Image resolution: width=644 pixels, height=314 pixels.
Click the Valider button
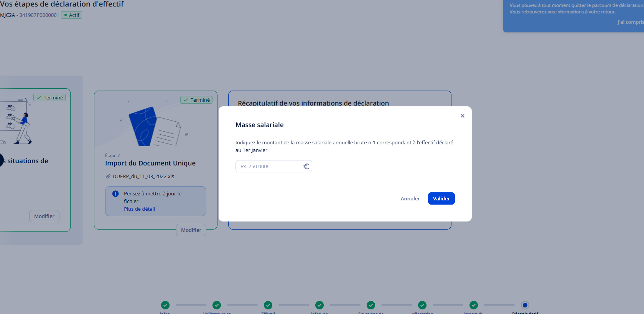tap(441, 198)
